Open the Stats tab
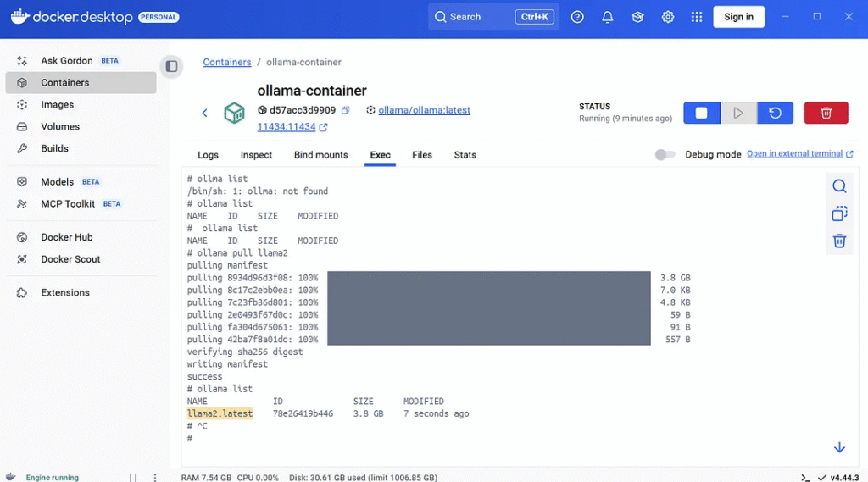Viewport: 868px width, 482px height. 465,155
